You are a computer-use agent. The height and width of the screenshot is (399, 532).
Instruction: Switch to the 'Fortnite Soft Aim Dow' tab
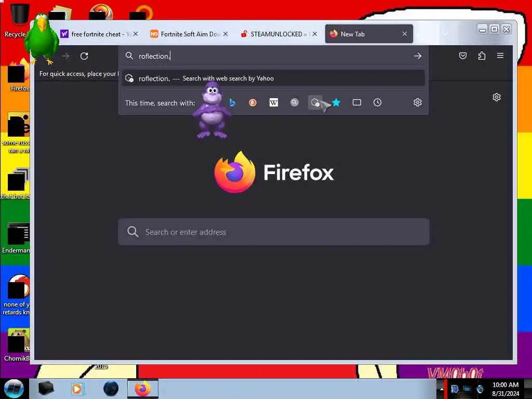189,34
